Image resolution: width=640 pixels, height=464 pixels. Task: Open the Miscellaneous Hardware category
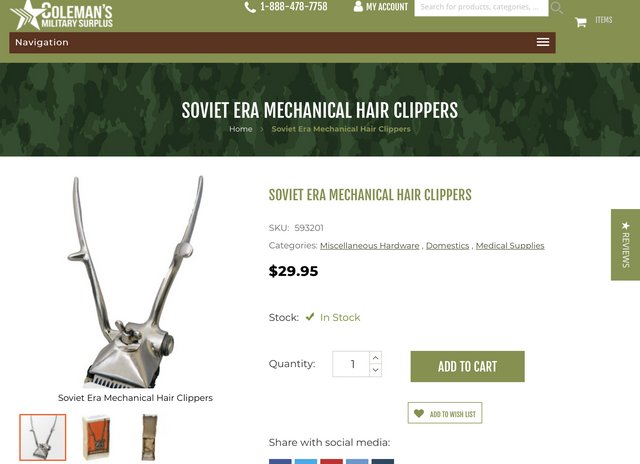pyautogui.click(x=369, y=246)
